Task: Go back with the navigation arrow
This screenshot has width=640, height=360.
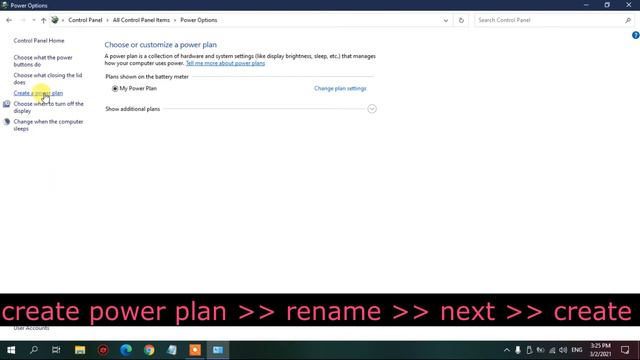Action: point(9,20)
